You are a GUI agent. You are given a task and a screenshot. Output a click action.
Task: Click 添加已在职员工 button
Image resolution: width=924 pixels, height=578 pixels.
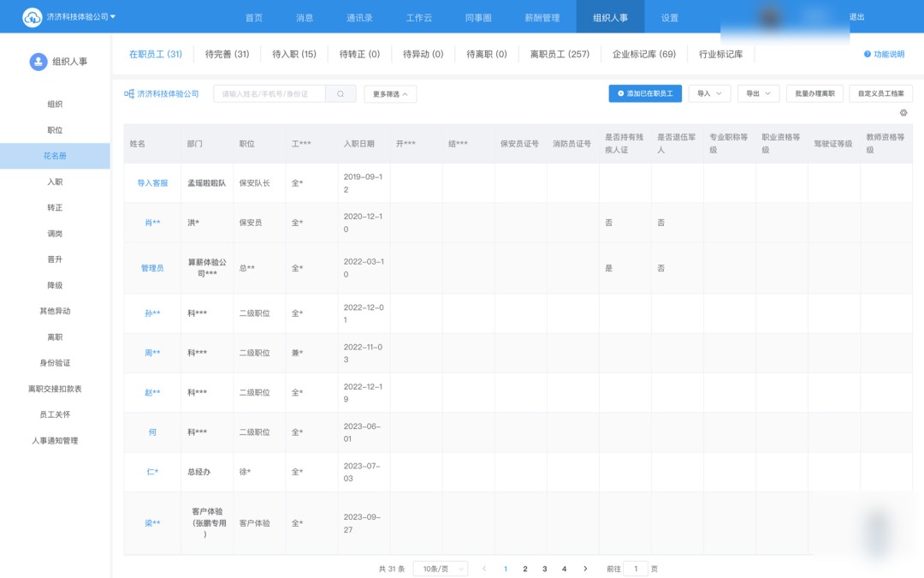pos(645,94)
